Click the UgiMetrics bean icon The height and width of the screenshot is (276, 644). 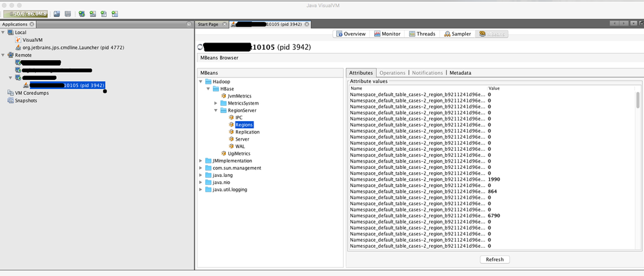[224, 153]
